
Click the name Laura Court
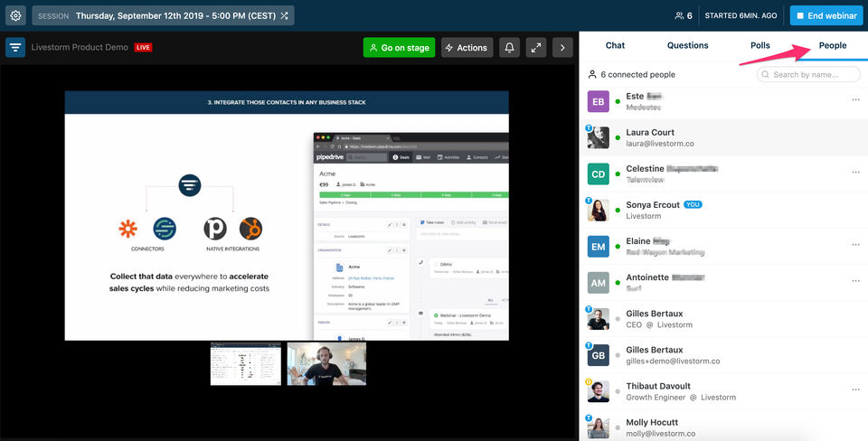[x=650, y=132]
